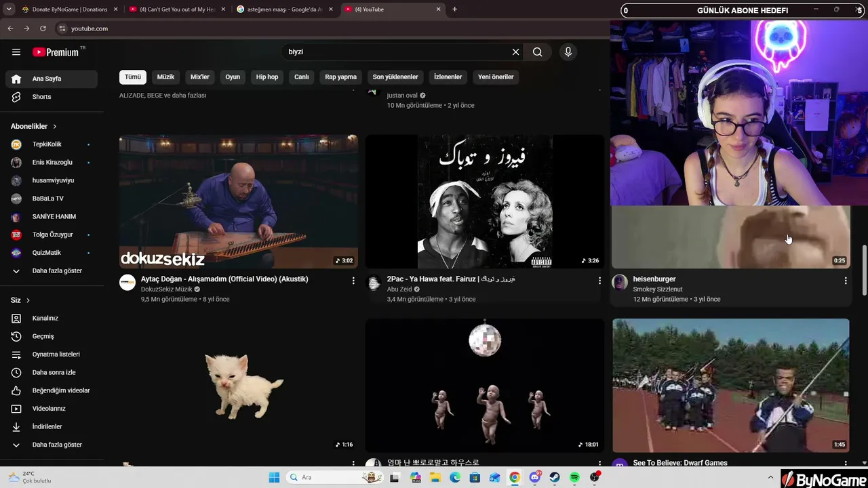Select the Canlı filter chip

(302, 77)
